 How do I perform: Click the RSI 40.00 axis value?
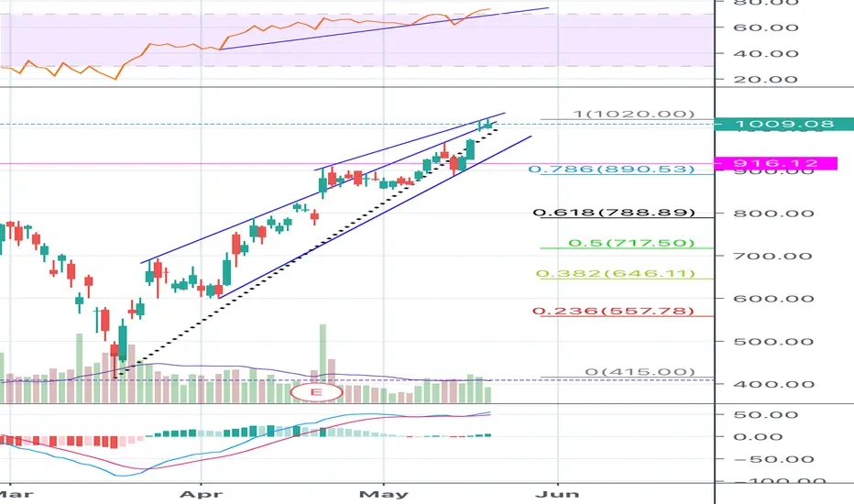[766, 54]
